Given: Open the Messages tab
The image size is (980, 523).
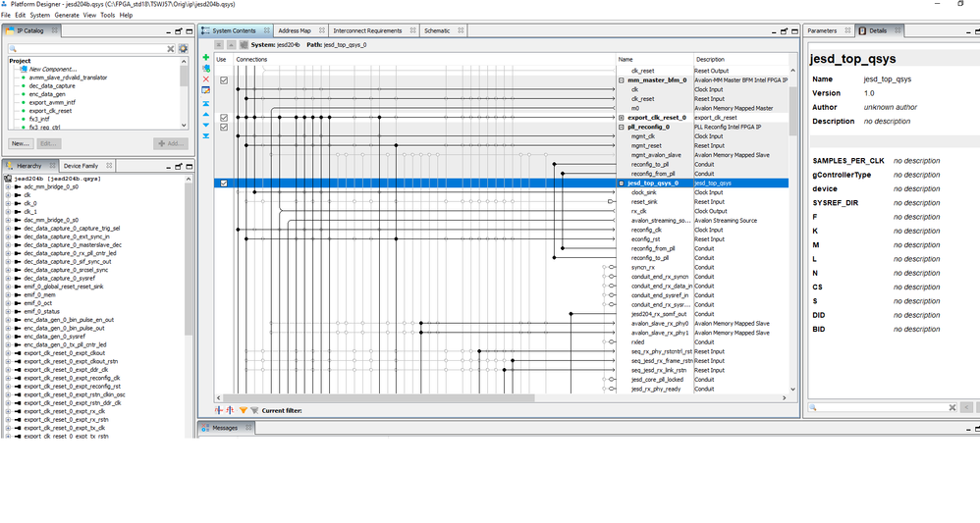Looking at the screenshot, I should [x=225, y=428].
